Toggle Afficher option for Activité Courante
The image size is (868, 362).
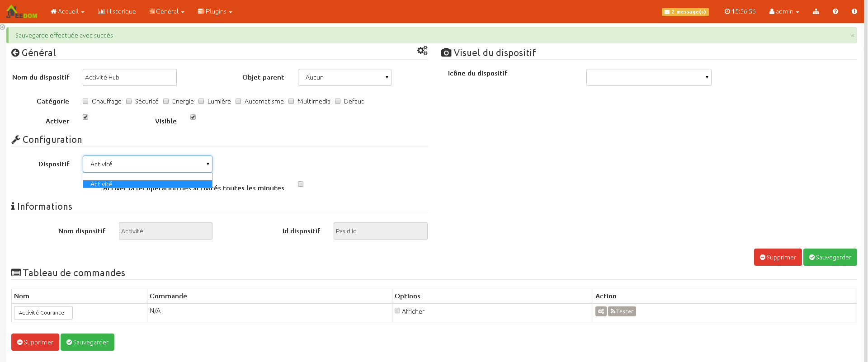(397, 310)
